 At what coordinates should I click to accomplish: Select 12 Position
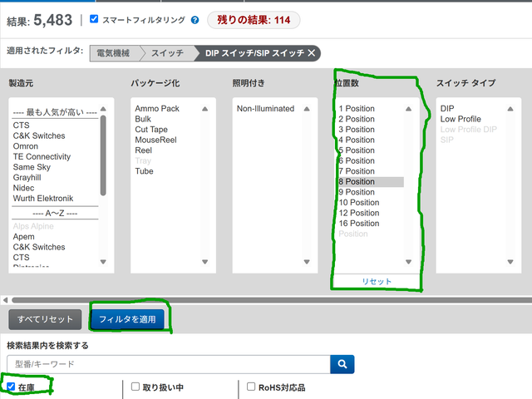coord(359,213)
